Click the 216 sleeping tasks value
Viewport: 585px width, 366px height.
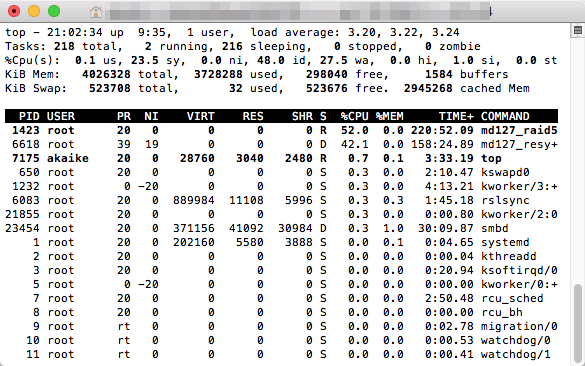(x=232, y=46)
